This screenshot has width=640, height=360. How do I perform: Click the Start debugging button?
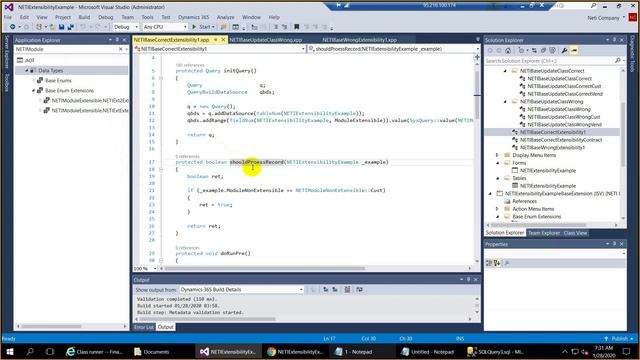(x=203, y=27)
